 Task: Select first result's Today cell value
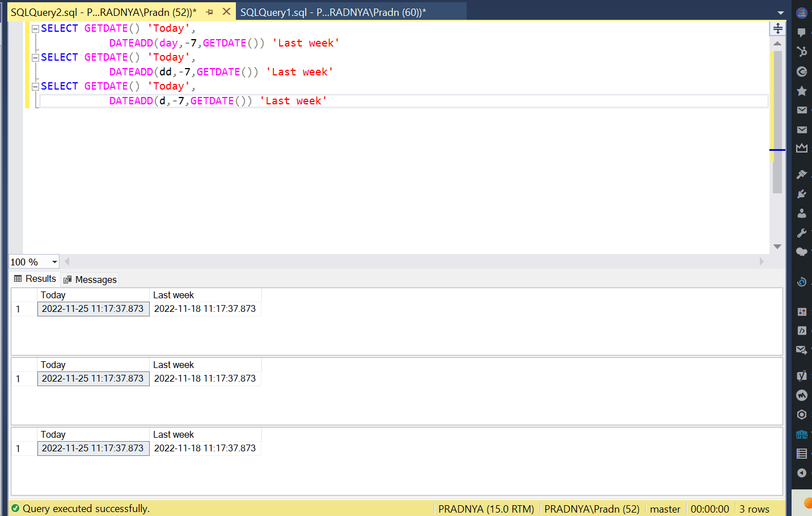click(x=93, y=309)
